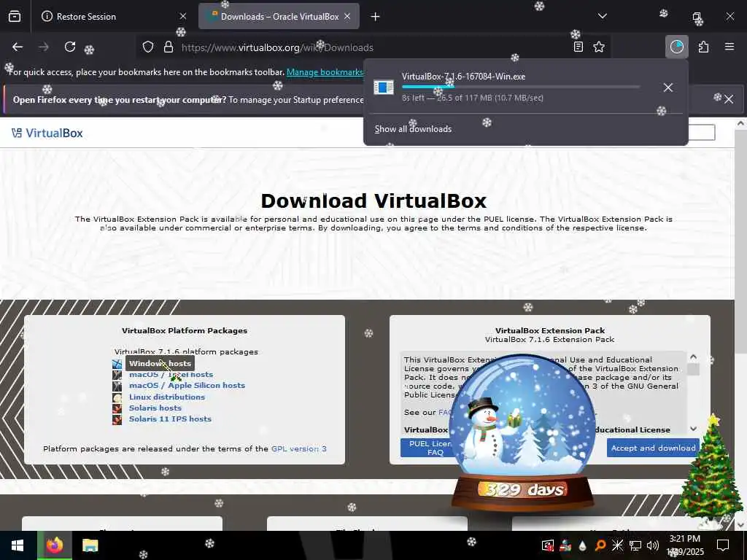Click the macOS / Apple Silicon hosts link

(x=187, y=386)
